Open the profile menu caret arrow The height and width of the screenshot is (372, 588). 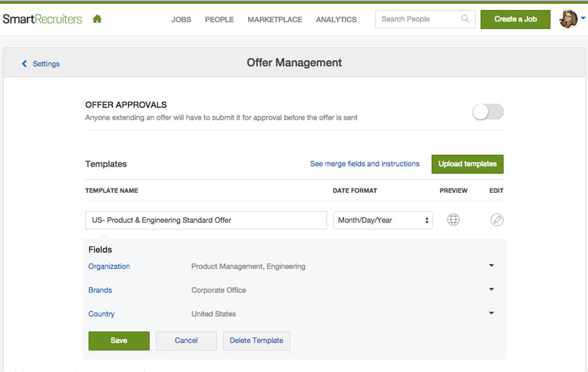click(583, 18)
